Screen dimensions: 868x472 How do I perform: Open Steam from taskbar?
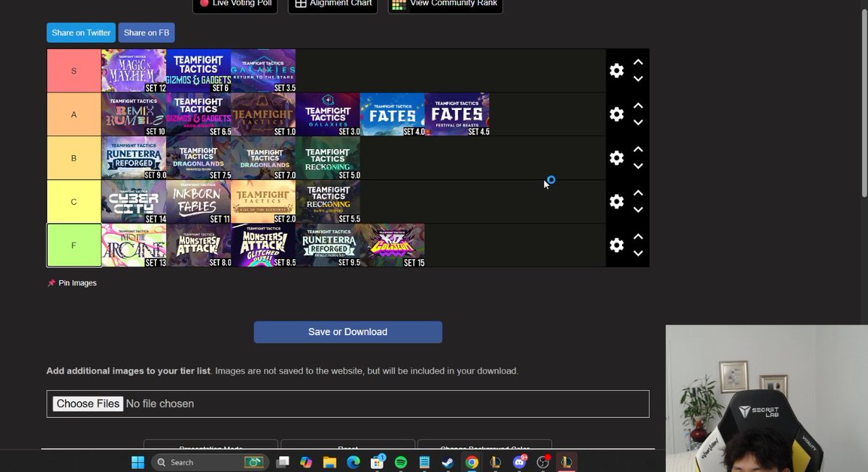coord(448,462)
